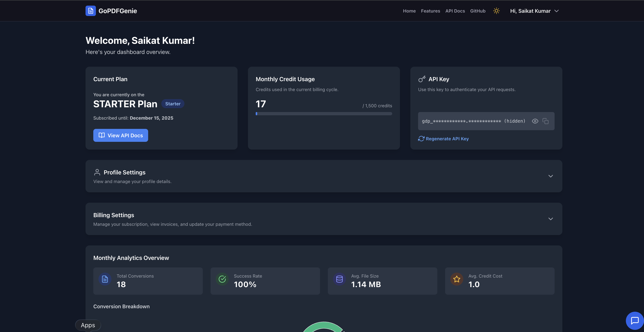The image size is (644, 332).
Task: Click the GoPDFGenie logo icon
Action: 90,11
